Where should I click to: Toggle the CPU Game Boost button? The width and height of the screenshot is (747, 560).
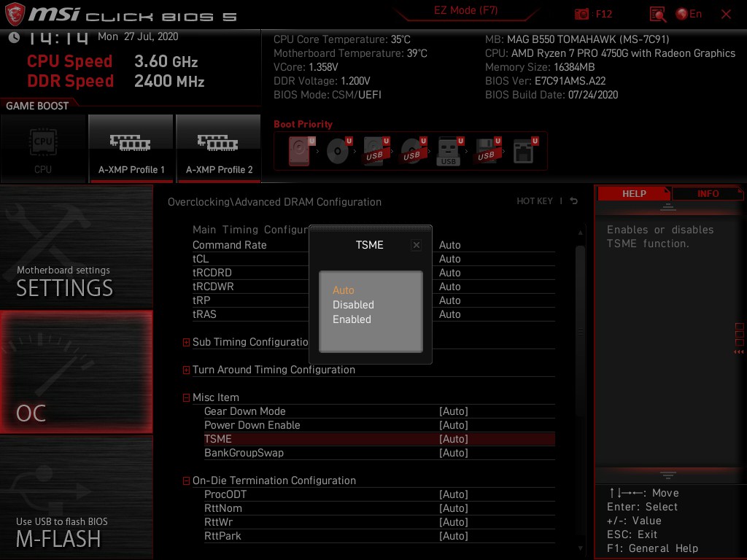click(43, 149)
